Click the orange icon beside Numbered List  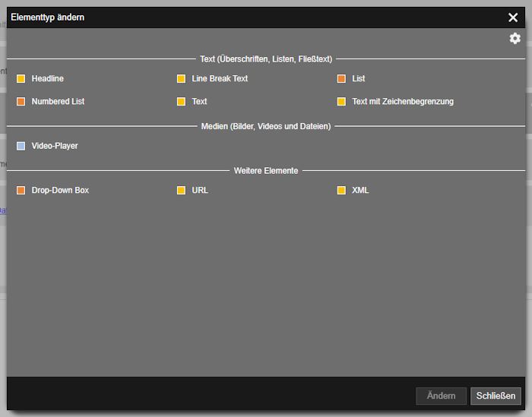tap(21, 101)
